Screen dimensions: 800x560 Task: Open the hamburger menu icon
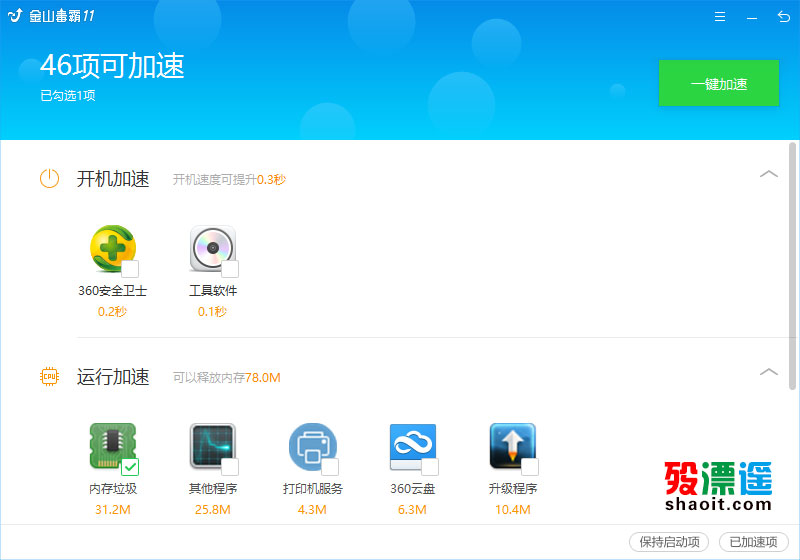click(719, 17)
